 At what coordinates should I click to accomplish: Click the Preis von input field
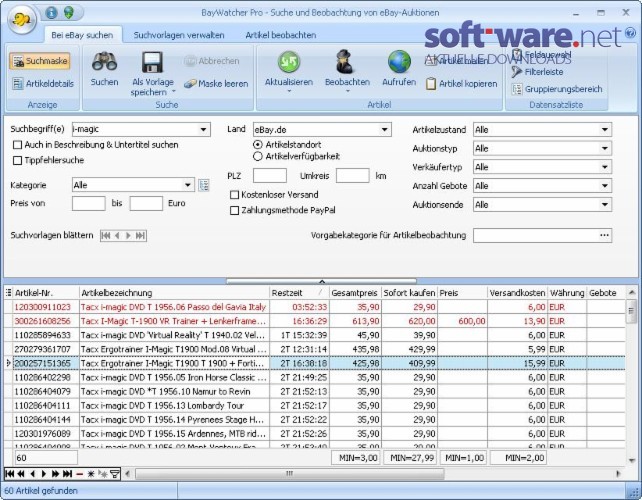tap(89, 204)
